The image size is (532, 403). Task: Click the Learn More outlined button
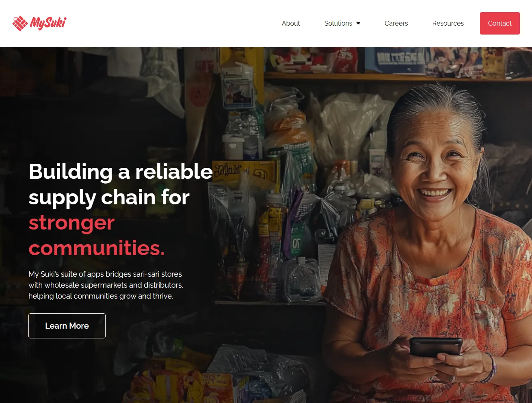point(67,326)
